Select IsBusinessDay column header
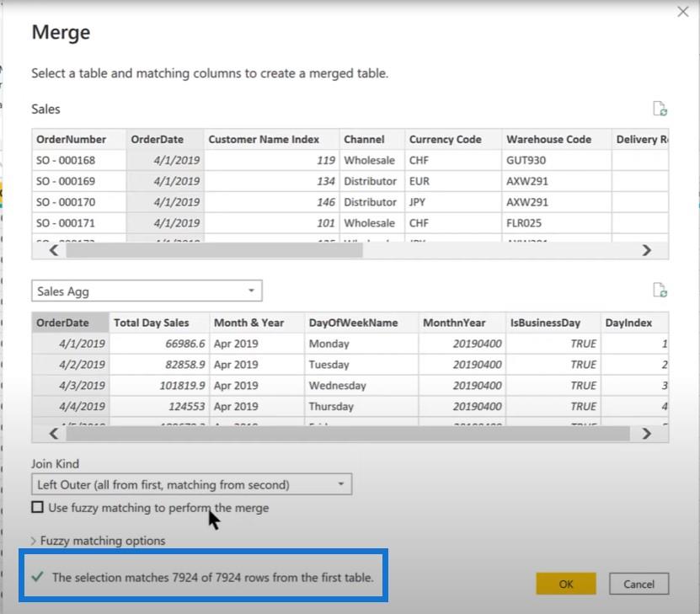The height and width of the screenshot is (614, 700). (x=553, y=323)
